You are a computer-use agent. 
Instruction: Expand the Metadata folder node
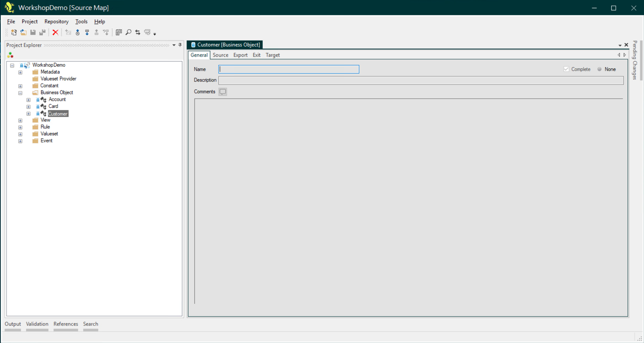20,72
